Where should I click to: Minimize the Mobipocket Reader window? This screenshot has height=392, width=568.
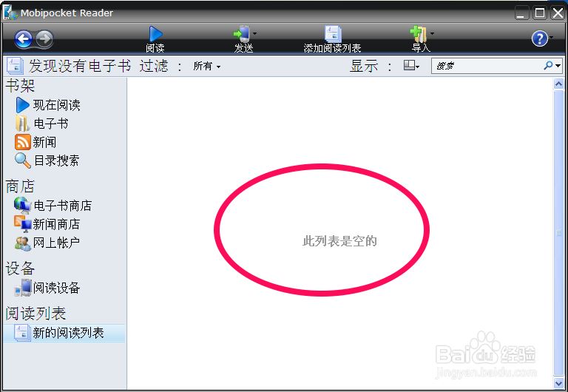pos(521,13)
